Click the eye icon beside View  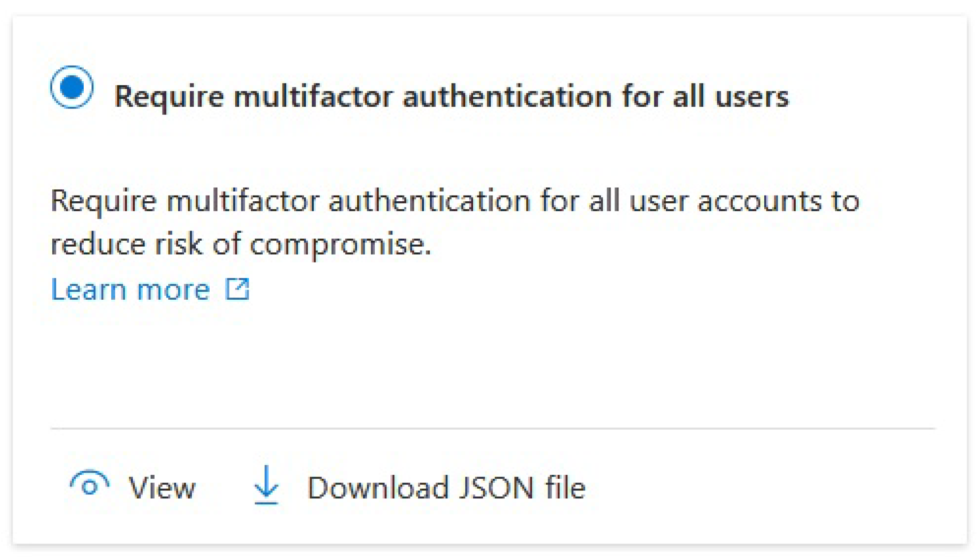(x=89, y=484)
